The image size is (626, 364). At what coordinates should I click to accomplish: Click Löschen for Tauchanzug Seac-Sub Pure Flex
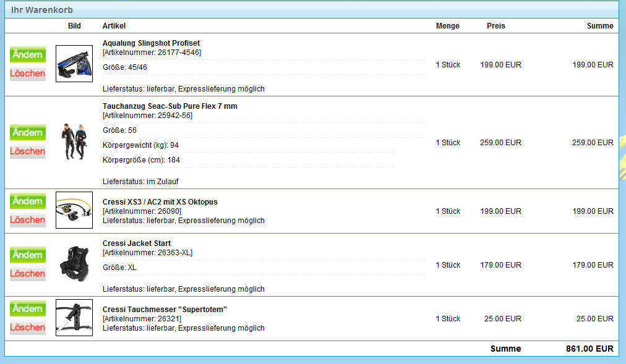[x=28, y=151]
